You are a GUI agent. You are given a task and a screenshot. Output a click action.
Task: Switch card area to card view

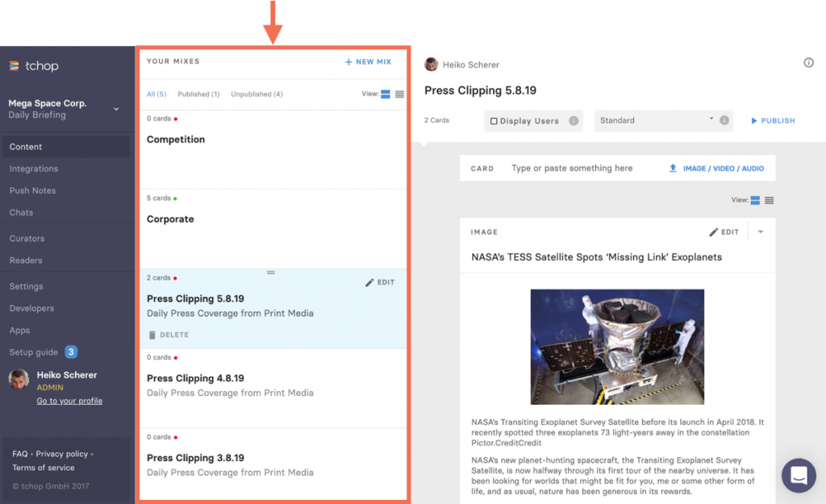[755, 200]
